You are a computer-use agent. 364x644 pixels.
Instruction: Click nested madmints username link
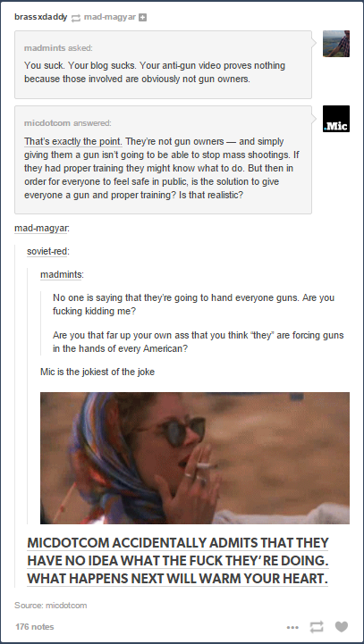click(x=61, y=275)
